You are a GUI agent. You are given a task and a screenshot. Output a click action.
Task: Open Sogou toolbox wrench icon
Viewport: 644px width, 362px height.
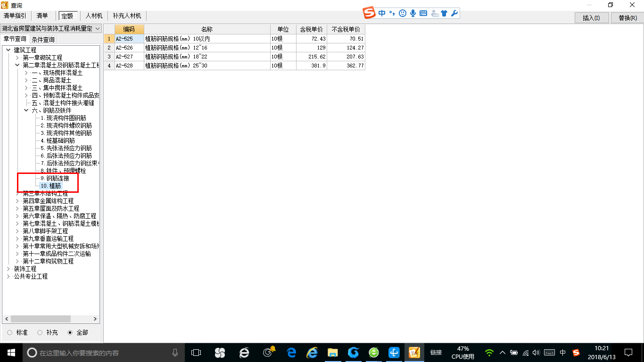coord(454,13)
